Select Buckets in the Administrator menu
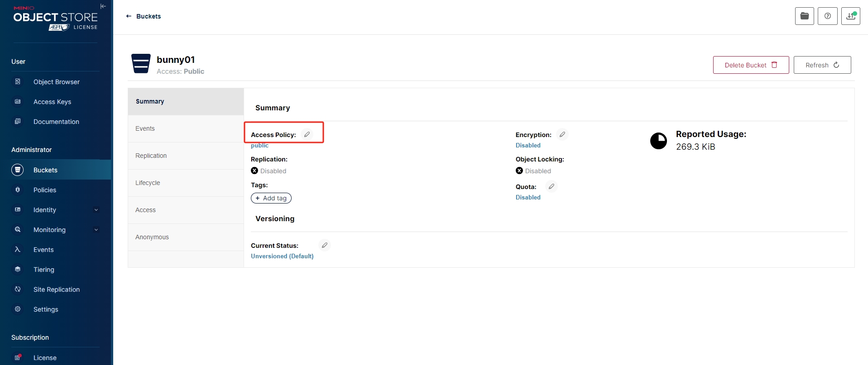868x365 pixels. 55,170
